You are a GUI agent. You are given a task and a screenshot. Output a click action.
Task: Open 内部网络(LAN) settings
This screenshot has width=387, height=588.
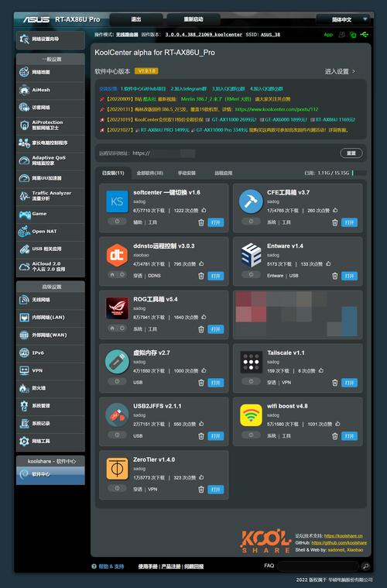(50, 318)
